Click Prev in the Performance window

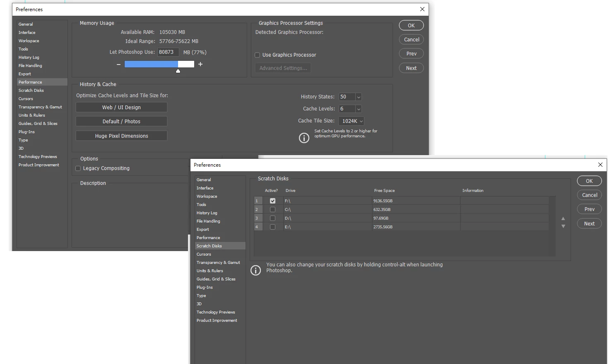411,54
